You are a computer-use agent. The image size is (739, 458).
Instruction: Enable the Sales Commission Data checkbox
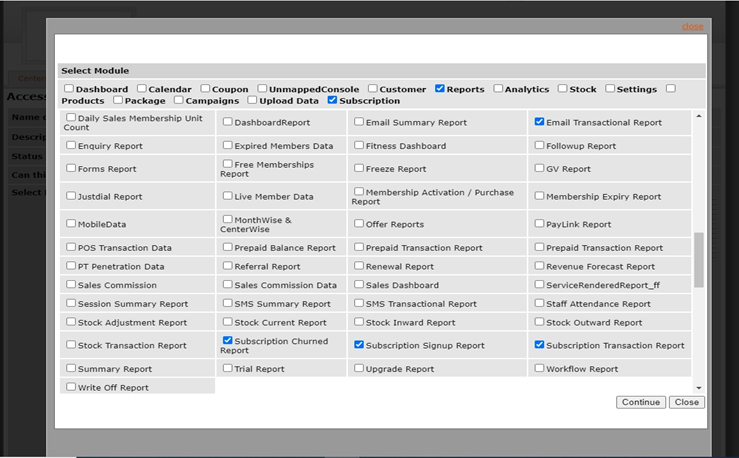[228, 284]
